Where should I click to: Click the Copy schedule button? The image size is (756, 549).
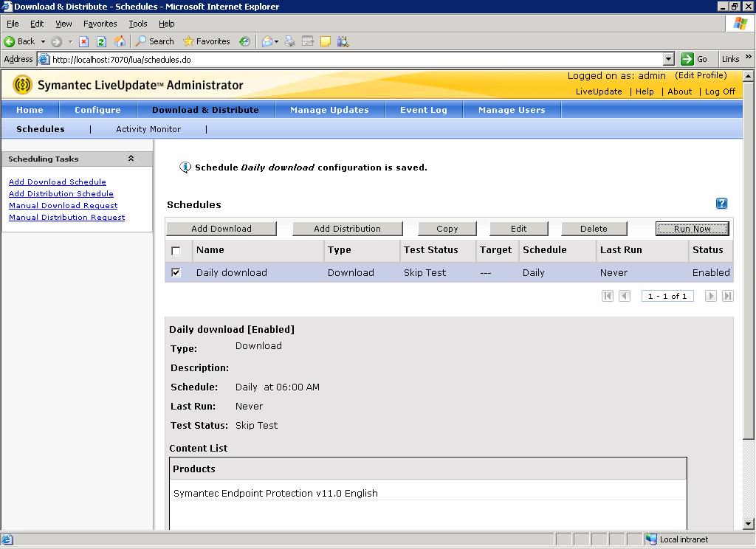(x=447, y=229)
